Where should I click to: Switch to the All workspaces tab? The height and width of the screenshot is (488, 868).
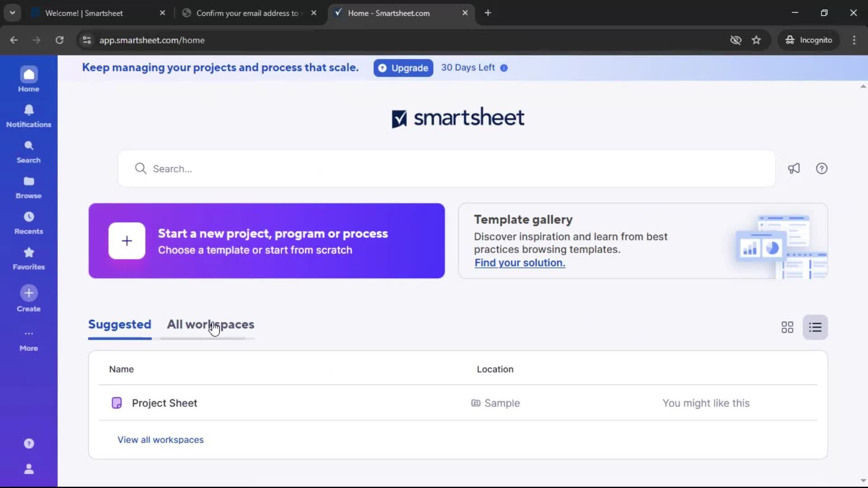click(x=211, y=324)
